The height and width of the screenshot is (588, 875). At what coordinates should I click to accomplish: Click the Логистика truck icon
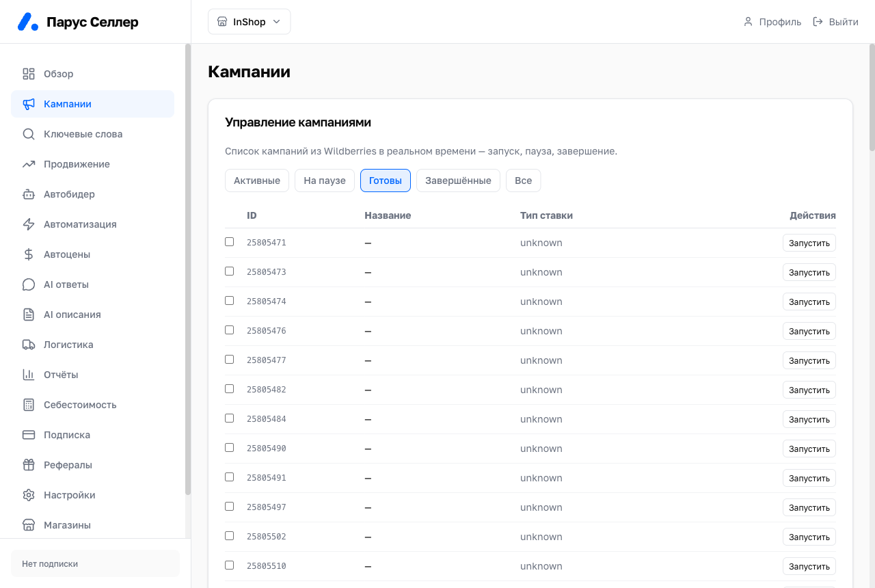[x=29, y=345]
